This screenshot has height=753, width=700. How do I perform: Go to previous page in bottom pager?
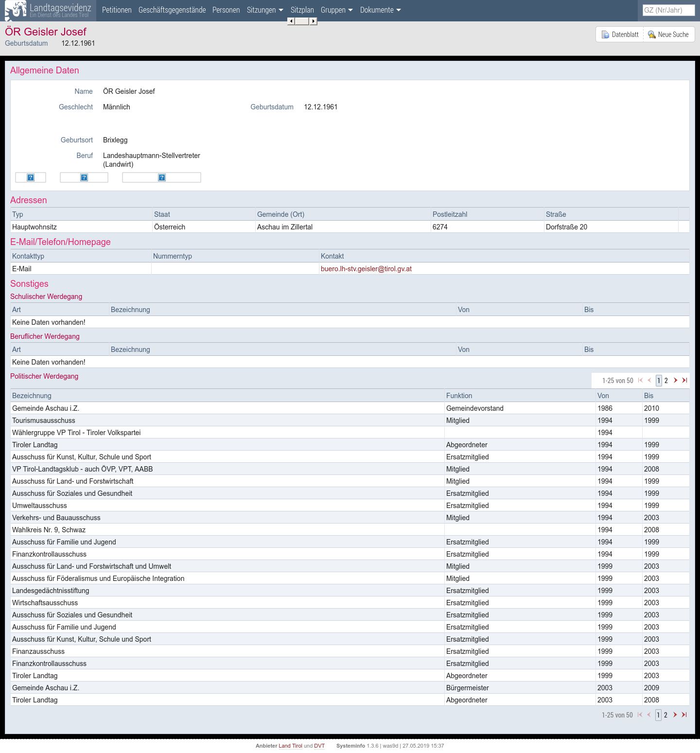(649, 715)
